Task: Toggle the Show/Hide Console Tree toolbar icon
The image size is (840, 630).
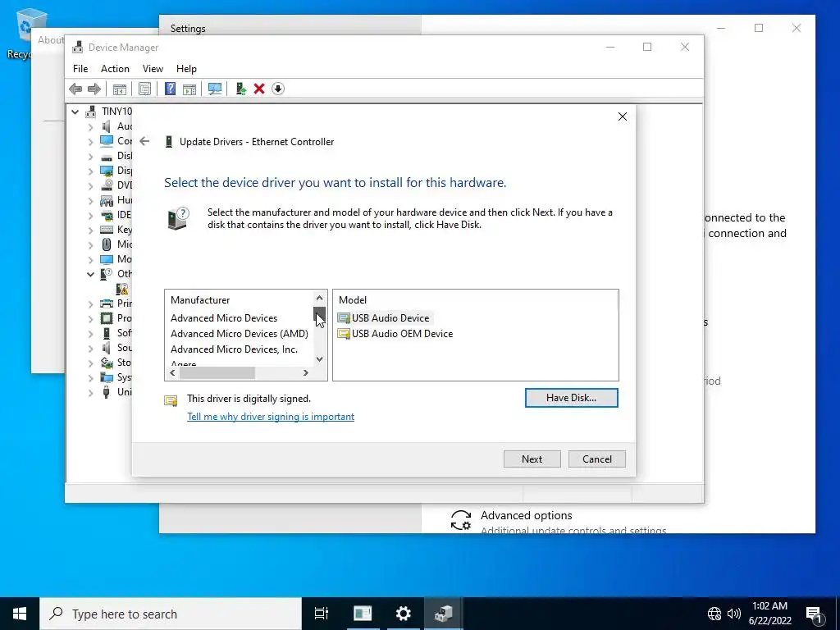Action: tap(120, 89)
